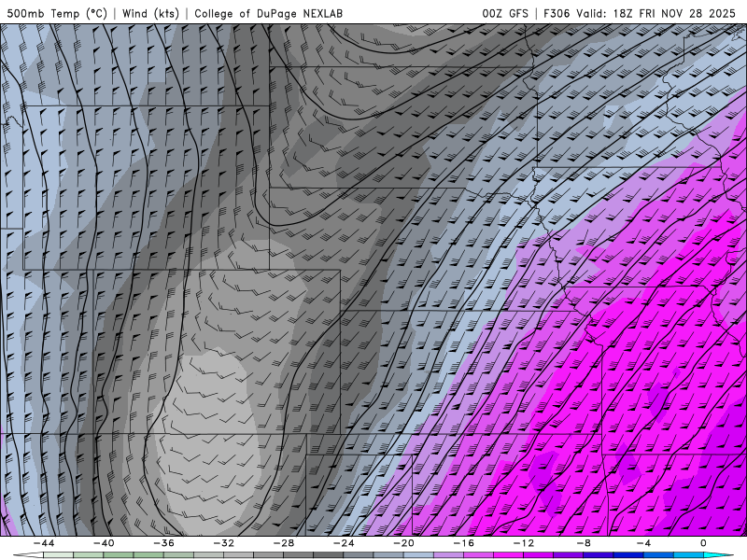Click the 0 colorbar label

pyautogui.click(x=703, y=543)
